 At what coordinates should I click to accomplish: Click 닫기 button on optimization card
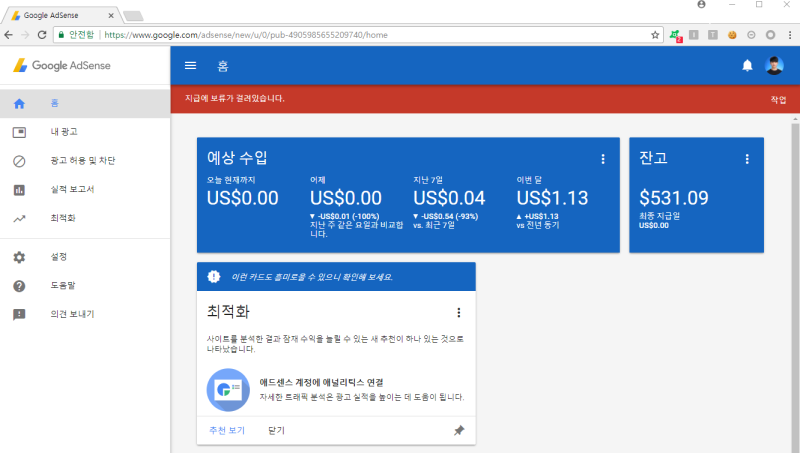(x=276, y=431)
